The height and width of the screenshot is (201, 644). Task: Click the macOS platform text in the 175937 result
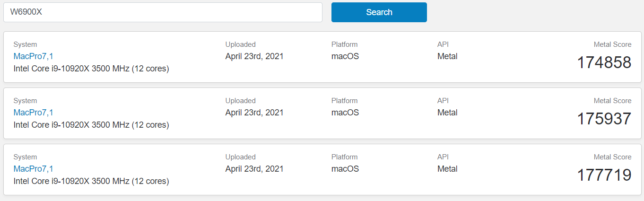[345, 113]
